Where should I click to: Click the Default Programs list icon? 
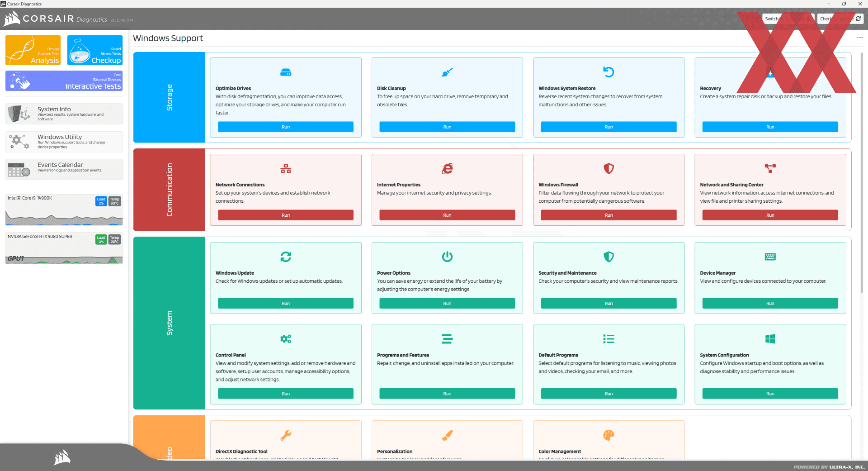[x=609, y=339]
